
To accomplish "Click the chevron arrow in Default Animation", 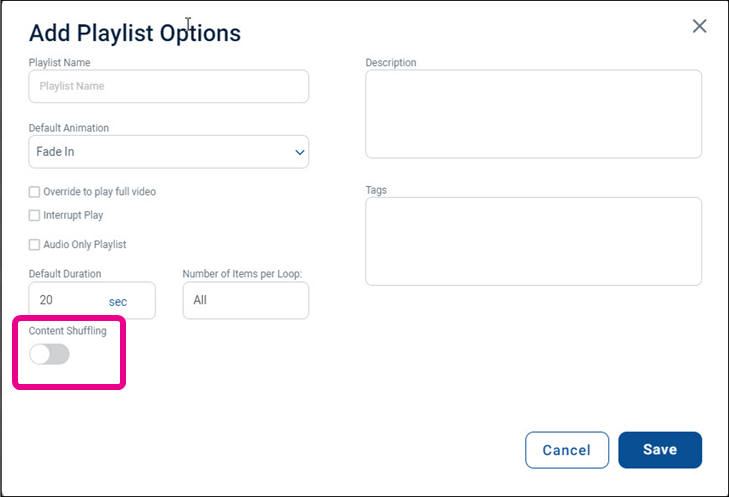I will (300, 152).
